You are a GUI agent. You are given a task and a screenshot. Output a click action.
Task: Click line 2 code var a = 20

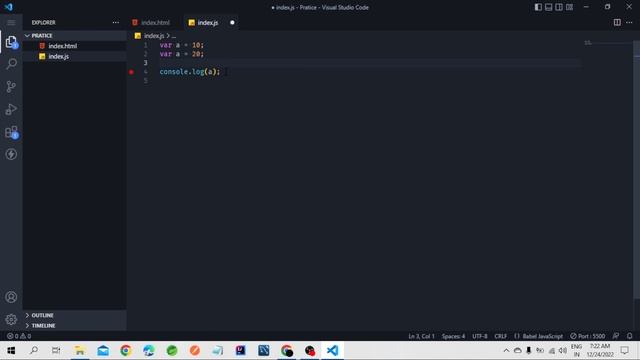pos(182,54)
